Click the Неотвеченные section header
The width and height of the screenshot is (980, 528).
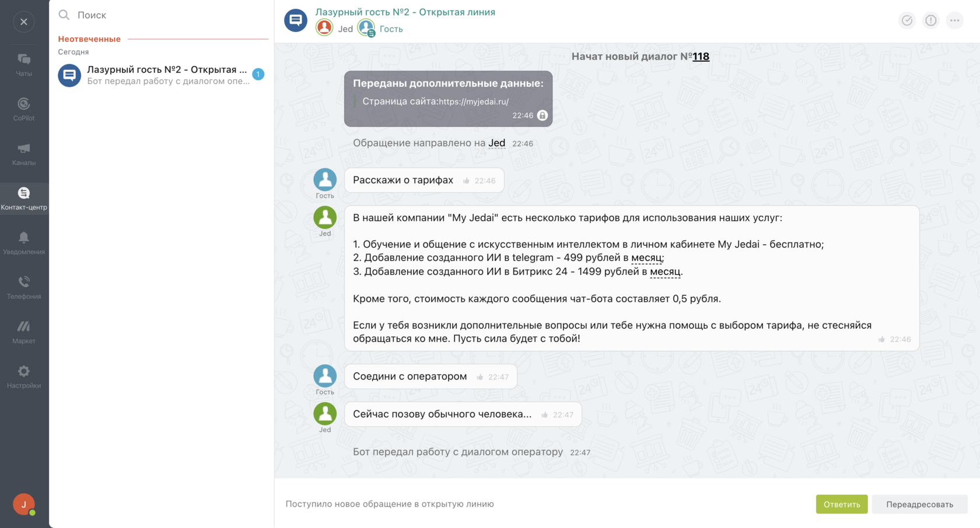point(89,39)
